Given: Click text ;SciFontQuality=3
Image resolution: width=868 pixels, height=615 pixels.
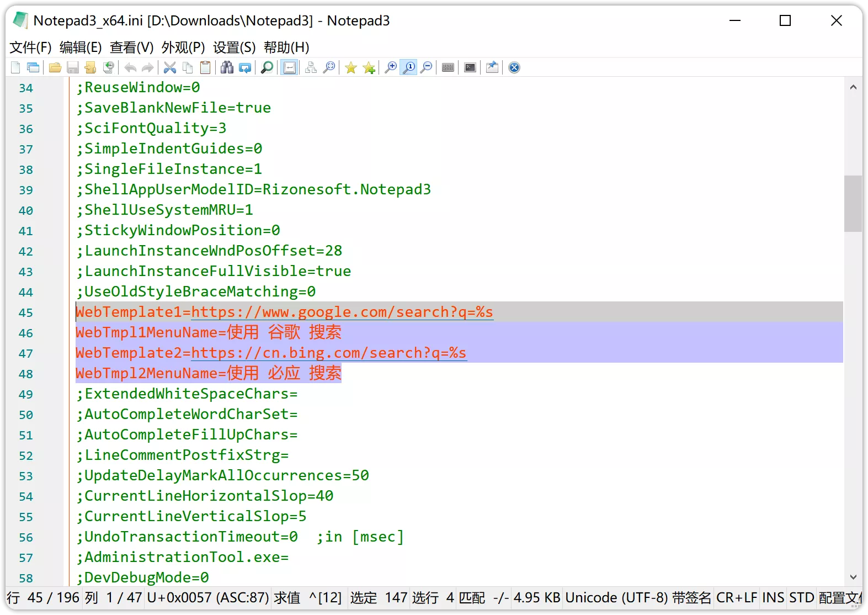Looking at the screenshot, I should [x=151, y=128].
